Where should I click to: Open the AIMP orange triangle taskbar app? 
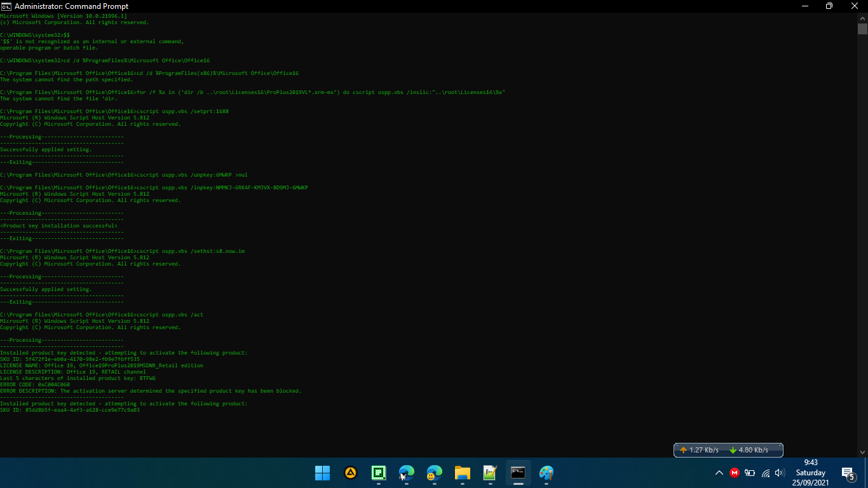click(x=351, y=473)
